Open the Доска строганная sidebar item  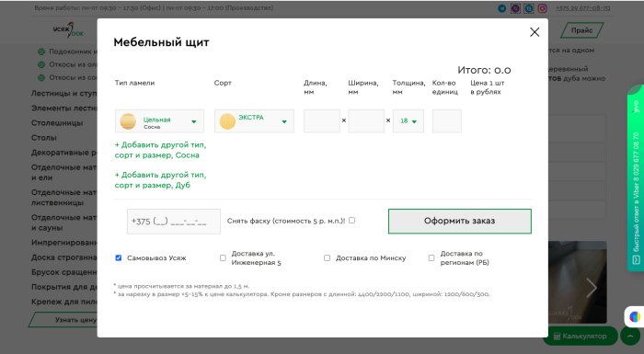tap(64, 257)
